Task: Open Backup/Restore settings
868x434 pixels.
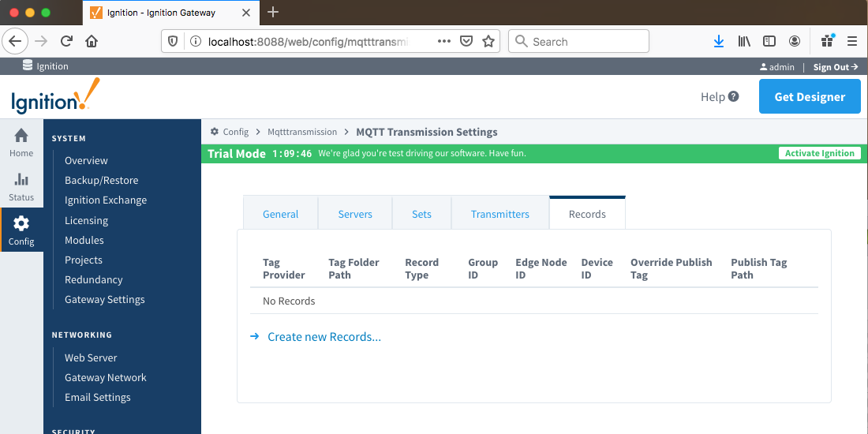Action: pos(101,181)
